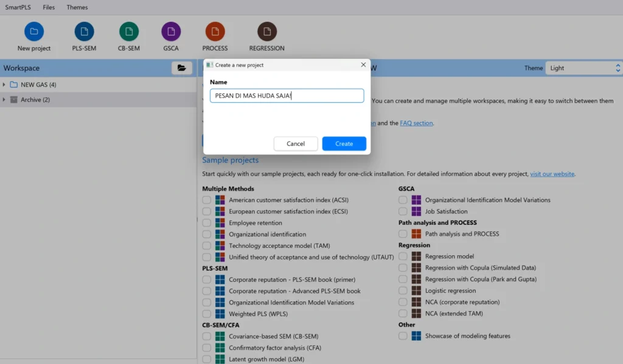Viewport: 623px width, 364px height.
Task: Open the Themes menu
Action: click(x=77, y=7)
